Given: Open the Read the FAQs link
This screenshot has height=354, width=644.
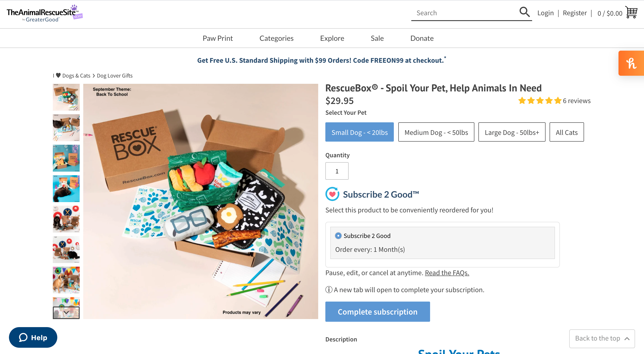Looking at the screenshot, I should (447, 273).
